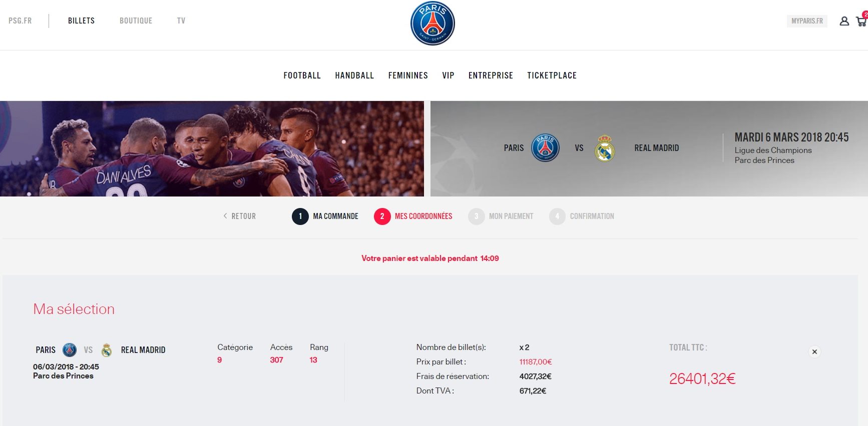Viewport: 868px width, 426px height.
Task: Click the step 2 circle for Mes Coordonnées
Action: pyautogui.click(x=382, y=216)
